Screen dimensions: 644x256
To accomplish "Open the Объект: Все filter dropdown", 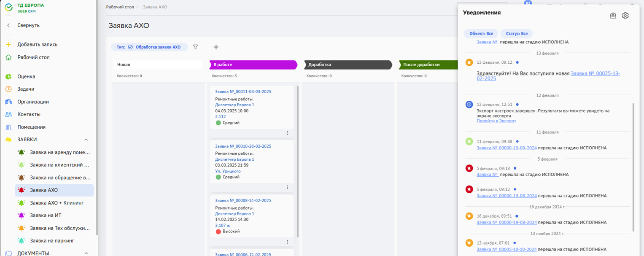I will pos(481,34).
